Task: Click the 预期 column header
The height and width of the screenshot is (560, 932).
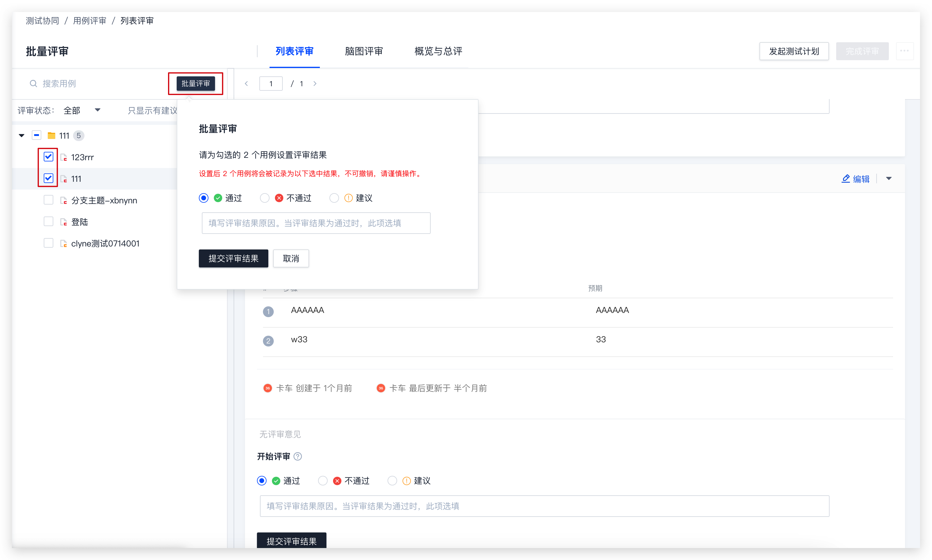Action: click(595, 288)
